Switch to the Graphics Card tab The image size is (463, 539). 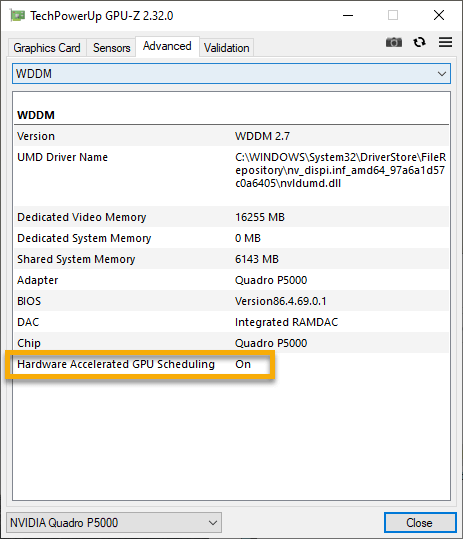(x=47, y=48)
